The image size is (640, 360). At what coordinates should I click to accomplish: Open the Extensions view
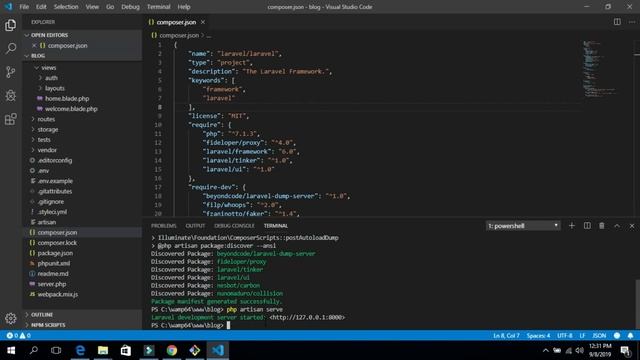[11, 119]
